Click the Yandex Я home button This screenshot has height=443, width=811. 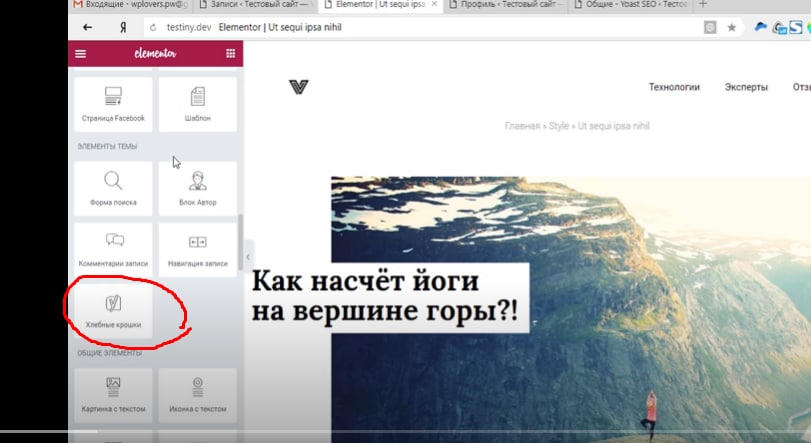point(123,27)
